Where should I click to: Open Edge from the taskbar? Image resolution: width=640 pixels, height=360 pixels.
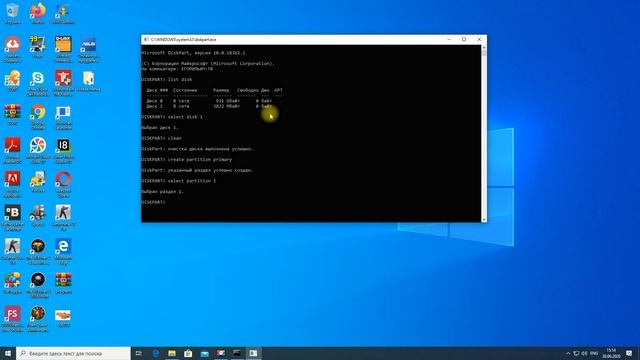click(x=156, y=353)
